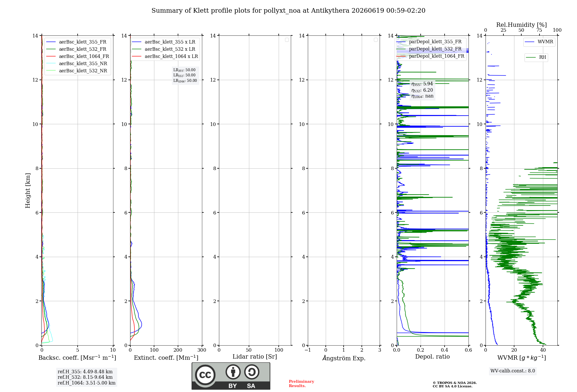
Task: Click the η355: 5.94 annotation text
Action: tap(422, 84)
